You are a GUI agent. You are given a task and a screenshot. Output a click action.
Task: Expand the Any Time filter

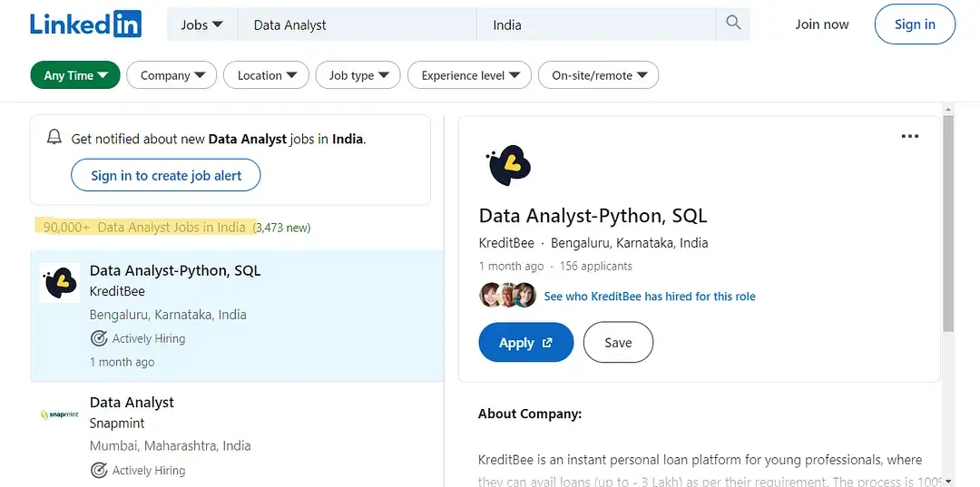pos(75,75)
